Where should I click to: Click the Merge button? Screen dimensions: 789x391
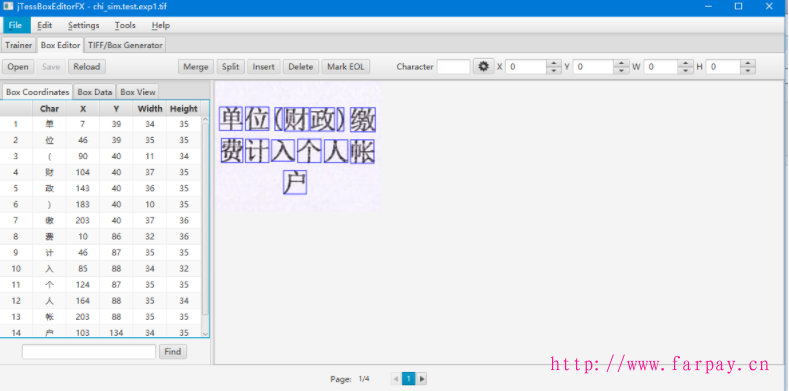[196, 66]
